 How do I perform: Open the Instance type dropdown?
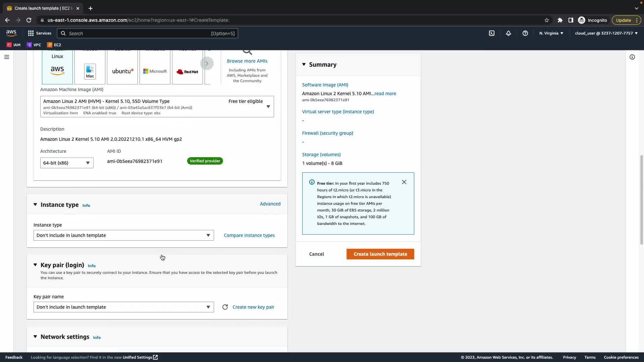click(123, 235)
